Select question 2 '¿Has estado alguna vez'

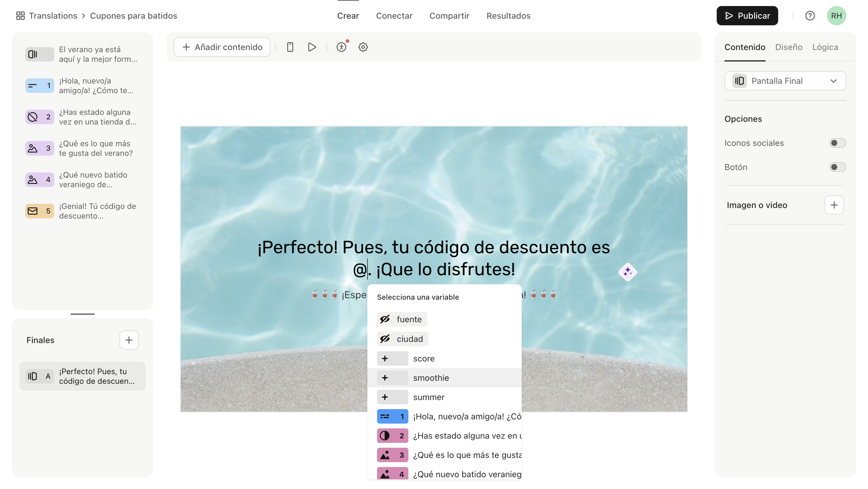tap(82, 117)
